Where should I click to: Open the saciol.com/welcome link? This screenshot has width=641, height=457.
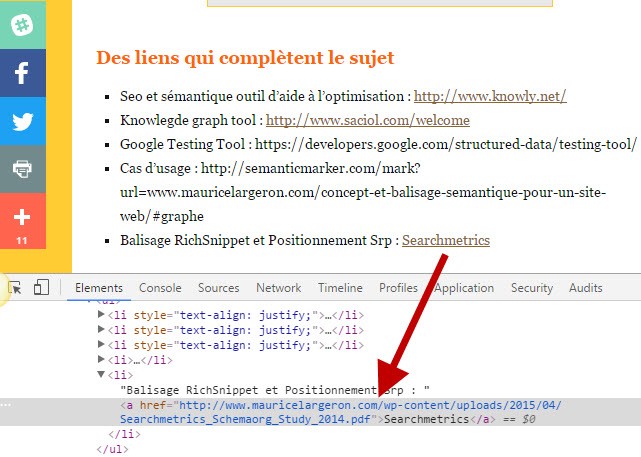pyautogui.click(x=368, y=120)
